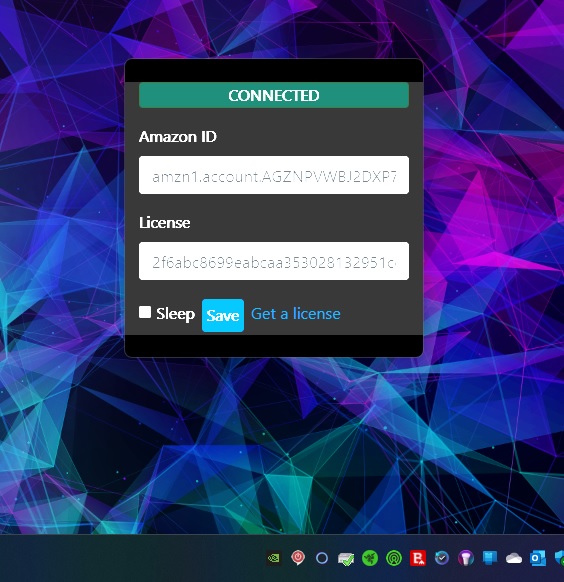Click the Sleep label text

tap(175, 314)
